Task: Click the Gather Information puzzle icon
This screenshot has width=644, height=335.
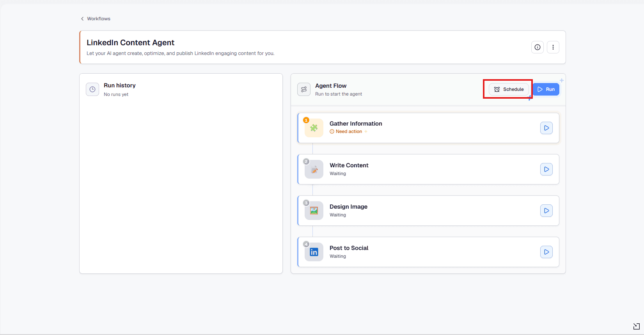Action: point(314,128)
